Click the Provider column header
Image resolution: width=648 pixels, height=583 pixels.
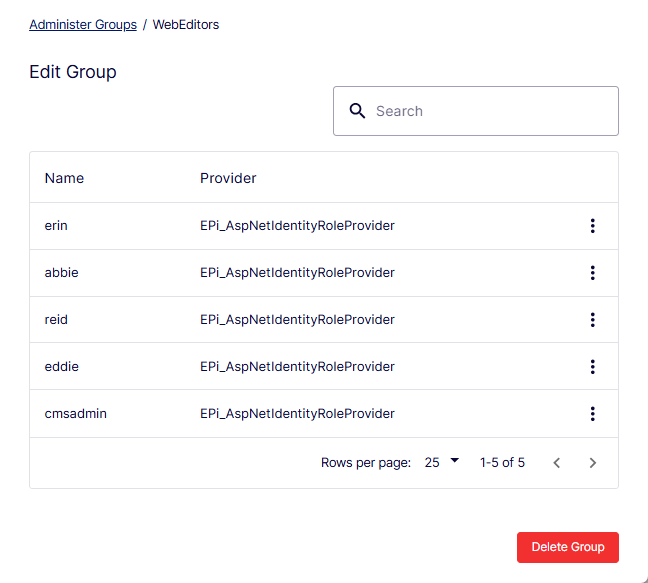point(228,178)
